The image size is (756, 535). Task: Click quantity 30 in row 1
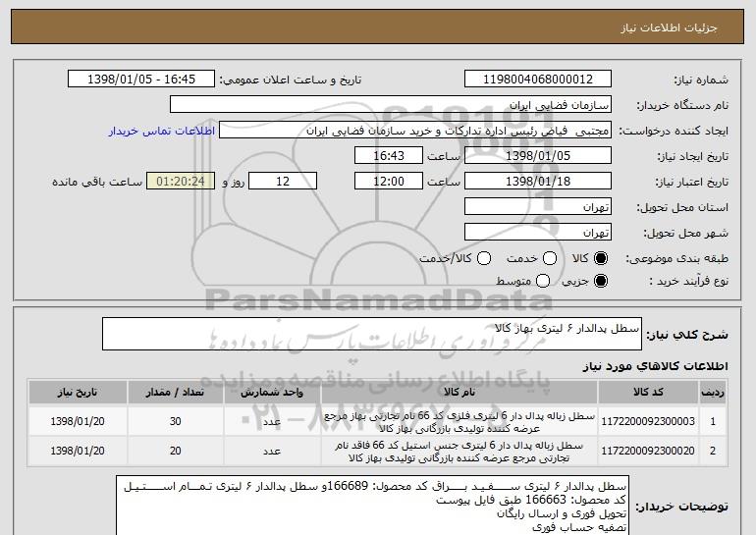coord(176,421)
